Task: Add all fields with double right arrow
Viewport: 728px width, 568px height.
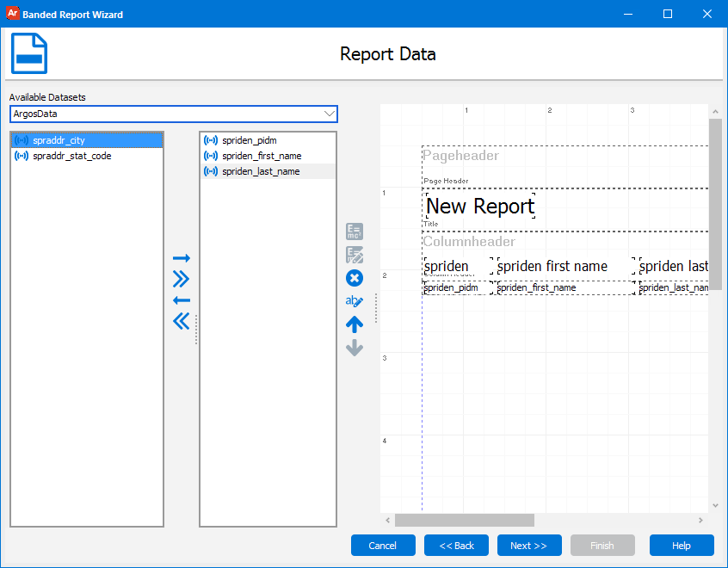Action: pyautogui.click(x=182, y=278)
